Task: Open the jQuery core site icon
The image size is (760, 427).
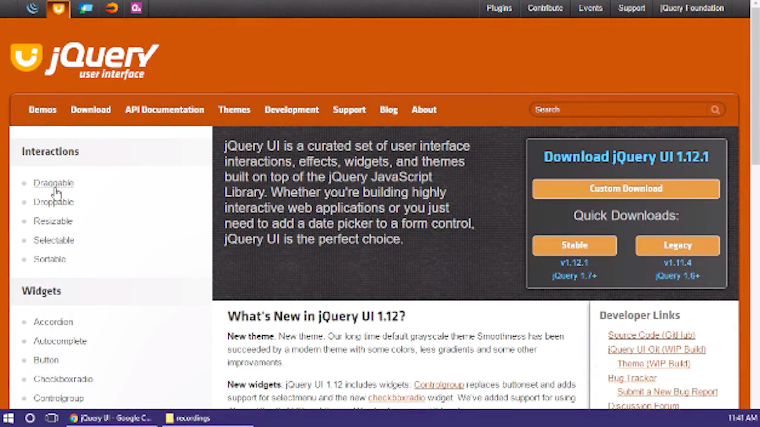Action: click(32, 8)
